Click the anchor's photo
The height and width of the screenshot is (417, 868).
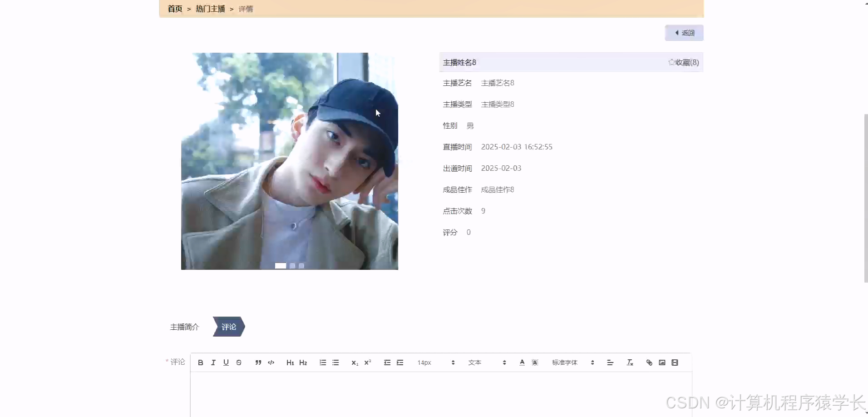click(x=290, y=161)
